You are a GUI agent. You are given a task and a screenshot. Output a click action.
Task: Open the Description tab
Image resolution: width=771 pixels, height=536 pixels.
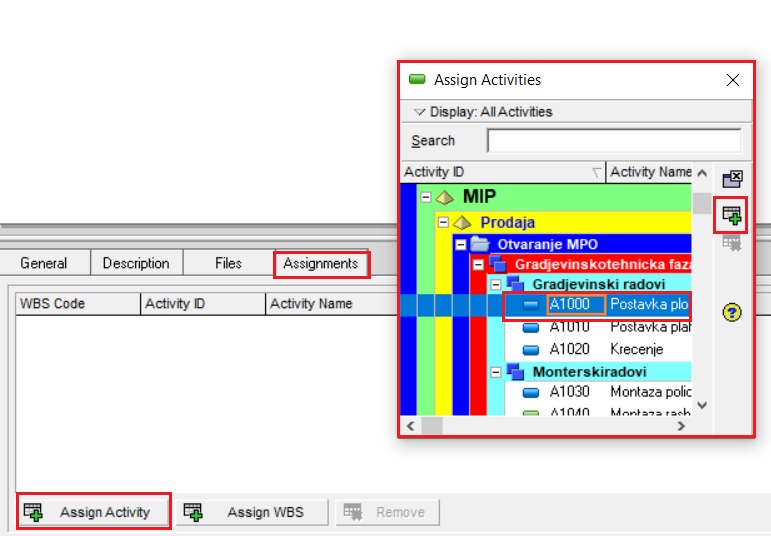(x=136, y=264)
